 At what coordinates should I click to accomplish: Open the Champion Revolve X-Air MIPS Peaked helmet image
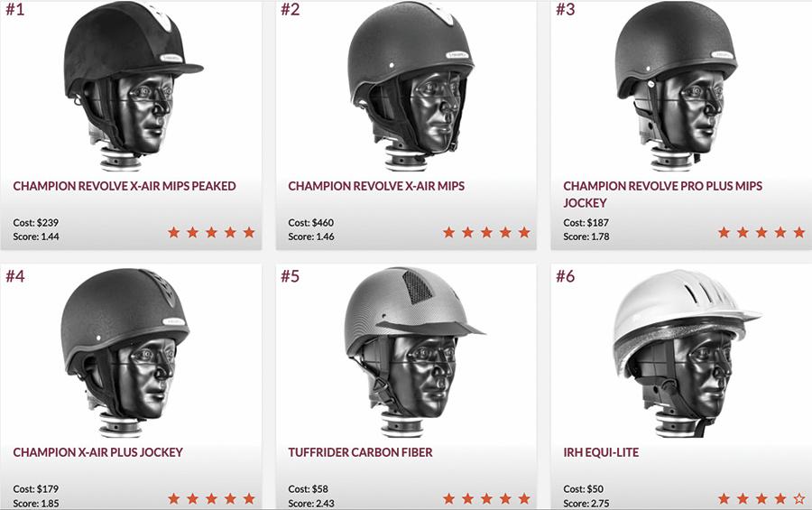(133, 86)
